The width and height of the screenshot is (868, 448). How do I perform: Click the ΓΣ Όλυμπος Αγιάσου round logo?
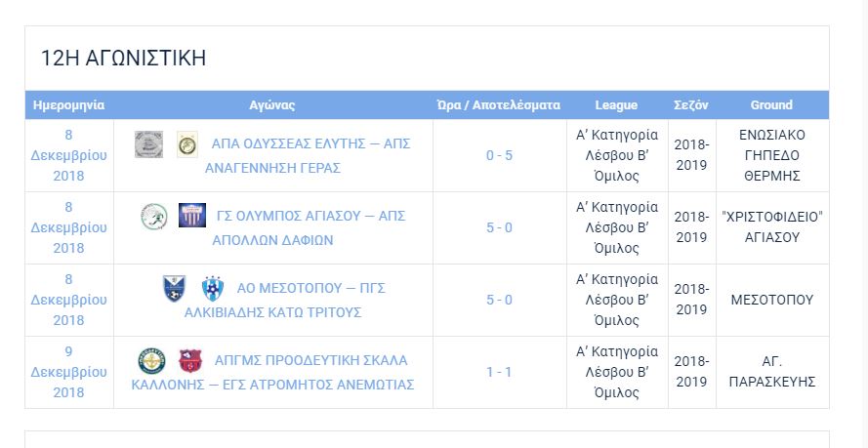pos(154,217)
